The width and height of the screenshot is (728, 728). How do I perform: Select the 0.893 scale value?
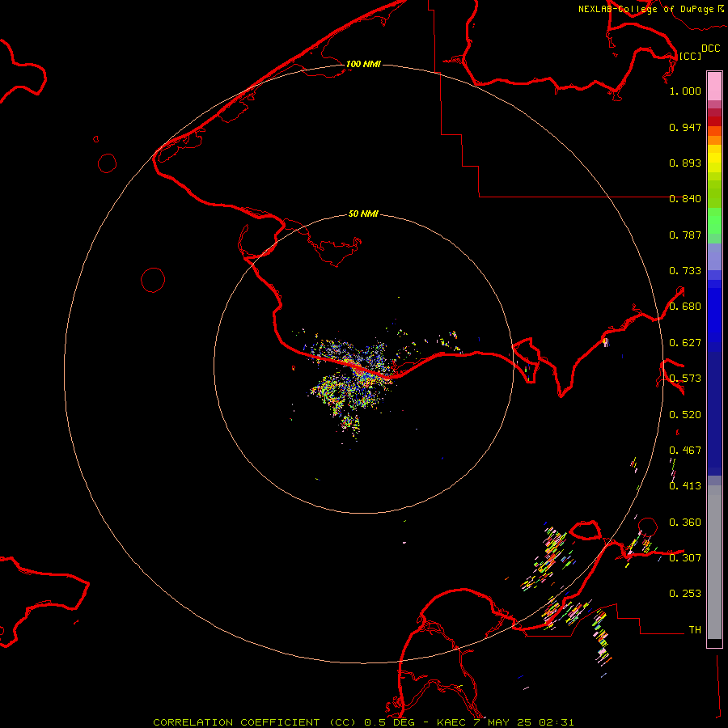tap(685, 163)
